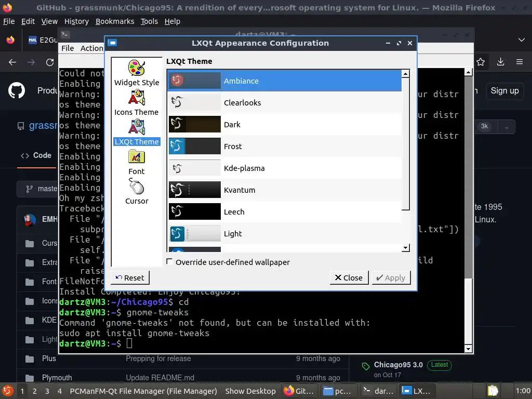This screenshot has width=532, height=399.
Task: Open Firefox Bookmarks menu
Action: click(115, 21)
